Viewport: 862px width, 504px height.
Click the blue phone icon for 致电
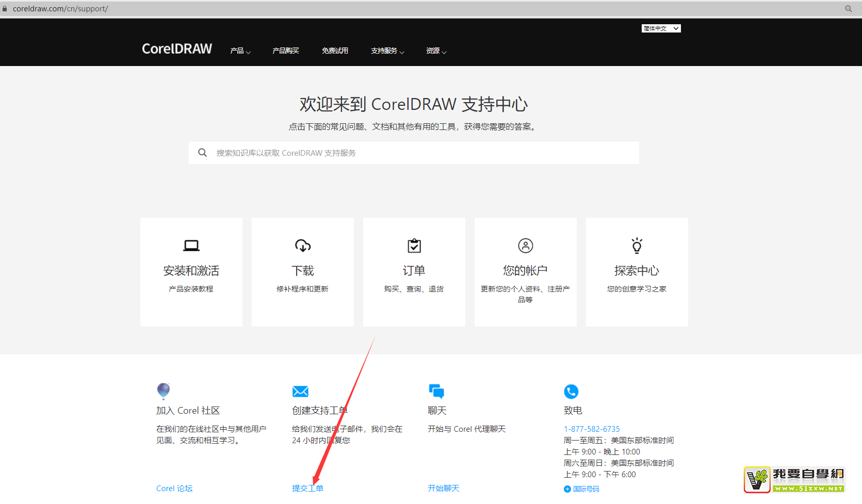(571, 392)
